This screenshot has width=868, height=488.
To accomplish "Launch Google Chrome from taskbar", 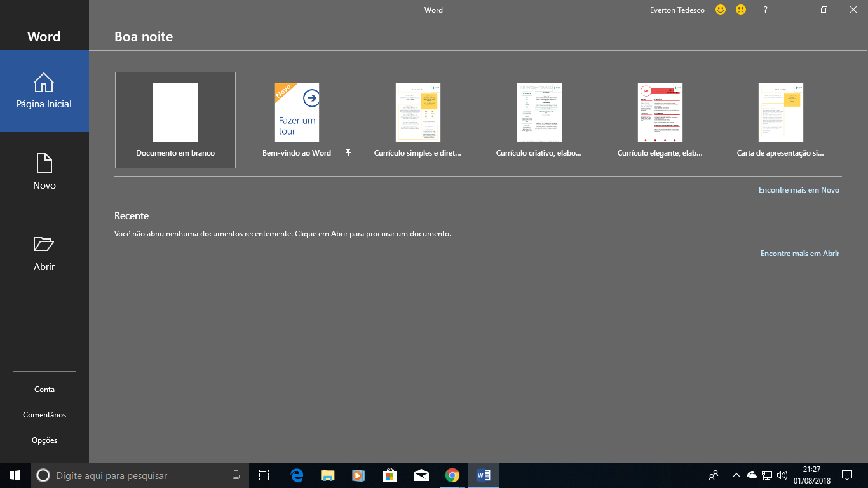I will pos(452,475).
